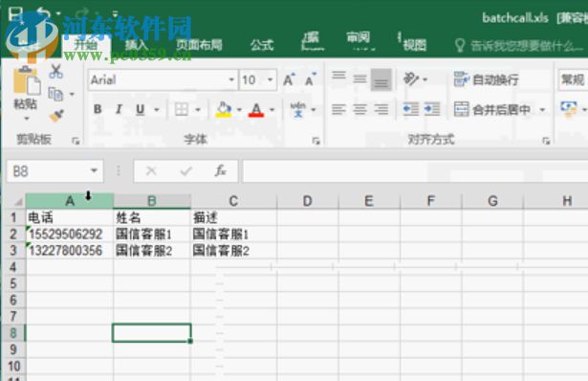Image resolution: width=588 pixels, height=381 pixels.
Task: Click the accounting number format icon
Action: pos(569,109)
